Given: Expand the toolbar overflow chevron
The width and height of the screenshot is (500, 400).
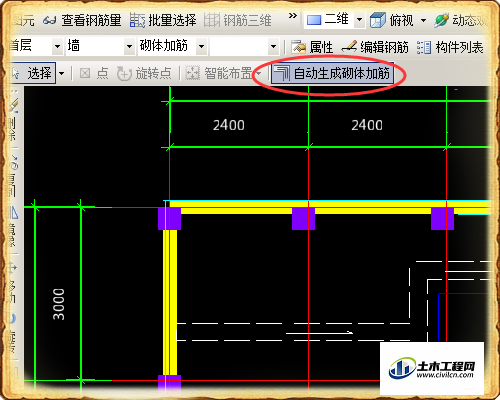Looking at the screenshot, I should coord(293,16).
